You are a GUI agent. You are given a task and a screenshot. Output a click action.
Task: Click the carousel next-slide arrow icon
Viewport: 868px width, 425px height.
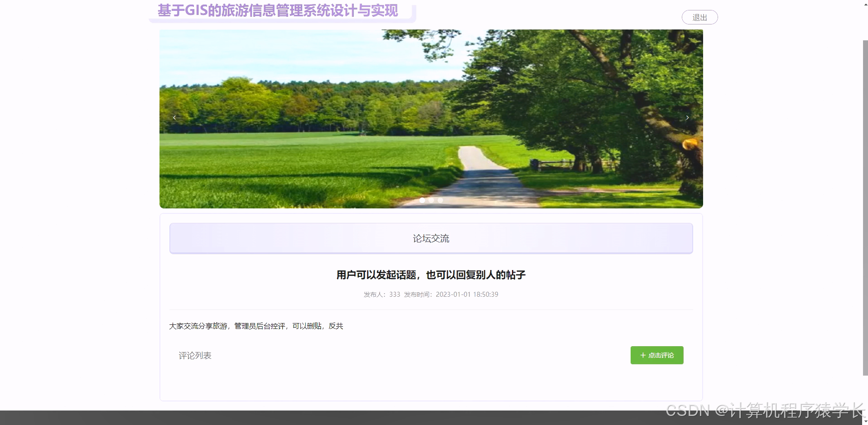687,117
